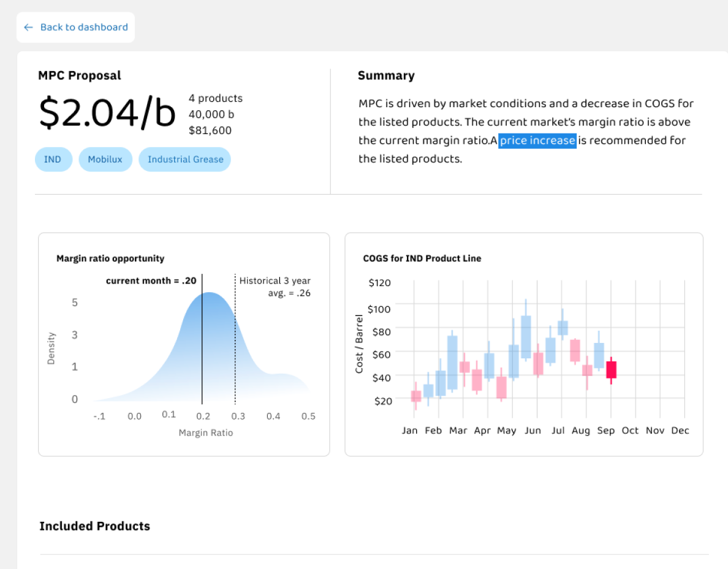Image resolution: width=728 pixels, height=569 pixels.
Task: Click the Included Products heading
Action: click(x=94, y=526)
